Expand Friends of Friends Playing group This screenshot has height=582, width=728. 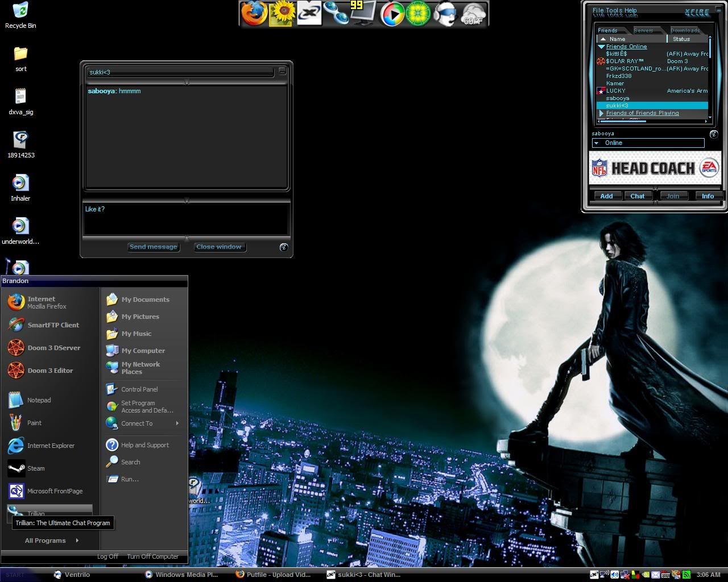click(601, 113)
